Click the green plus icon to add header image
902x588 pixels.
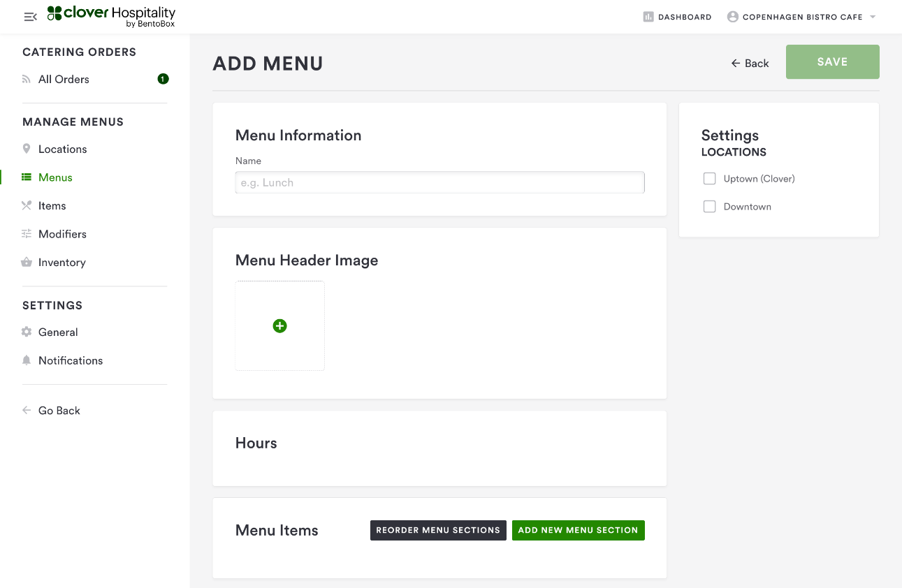[279, 326]
